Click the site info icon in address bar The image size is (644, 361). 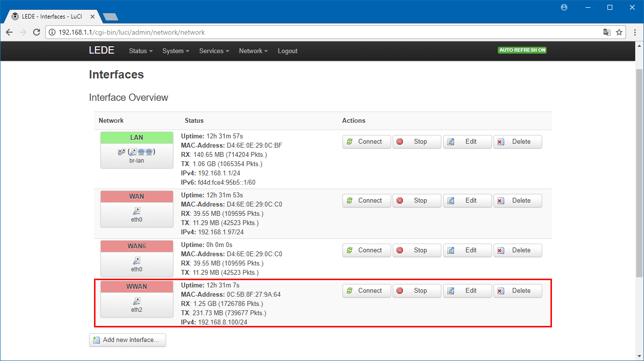tap(52, 33)
